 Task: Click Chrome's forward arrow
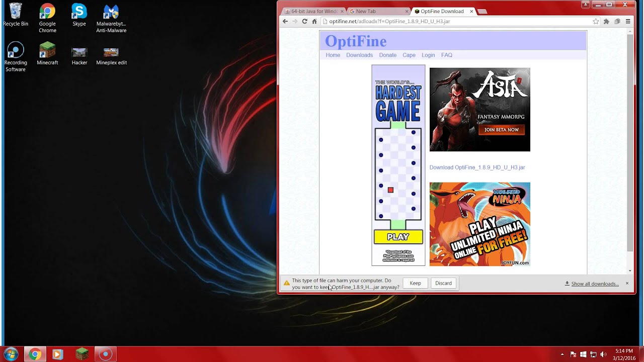pos(294,21)
